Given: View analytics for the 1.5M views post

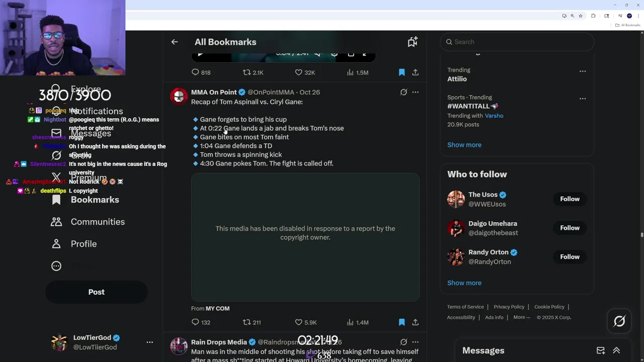Looking at the screenshot, I should [x=357, y=72].
